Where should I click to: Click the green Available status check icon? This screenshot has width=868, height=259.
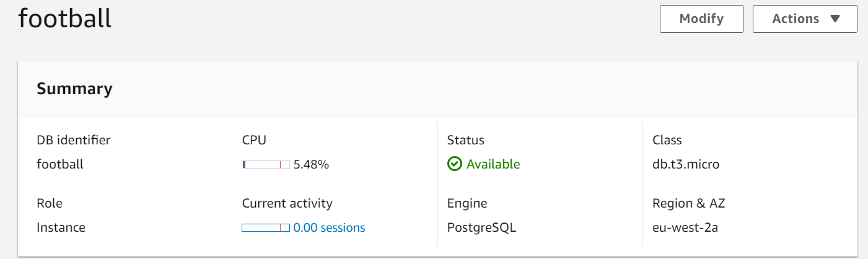click(455, 164)
